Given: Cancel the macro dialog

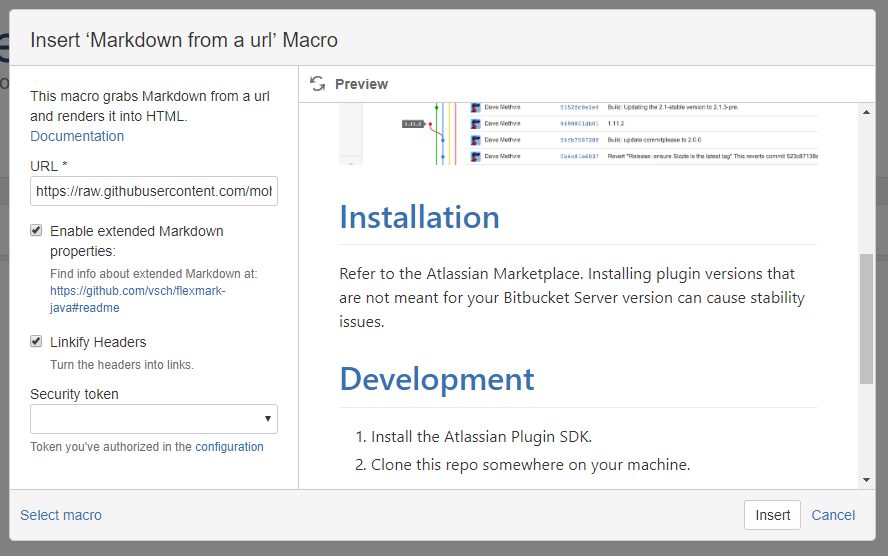Looking at the screenshot, I should (x=833, y=515).
